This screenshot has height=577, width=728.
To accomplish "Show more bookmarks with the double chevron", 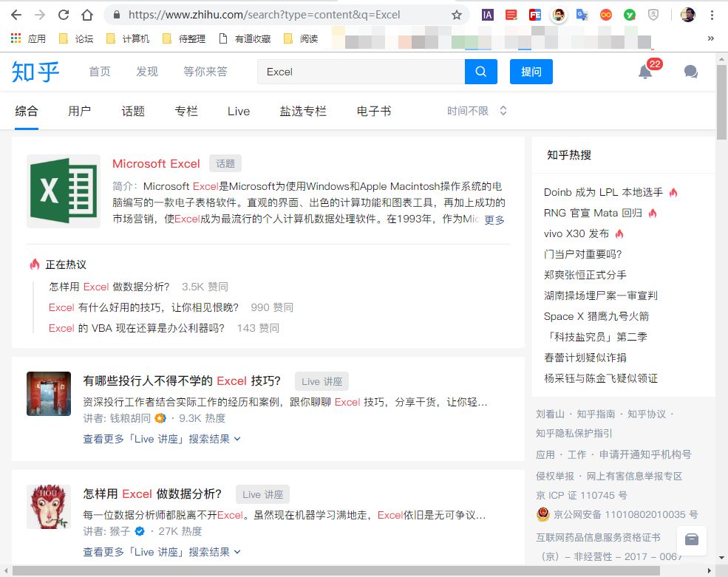I will tap(711, 38).
